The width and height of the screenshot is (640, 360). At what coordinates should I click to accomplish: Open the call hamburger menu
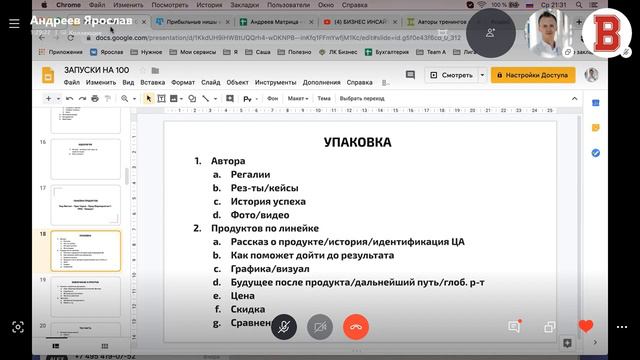[14, 23]
